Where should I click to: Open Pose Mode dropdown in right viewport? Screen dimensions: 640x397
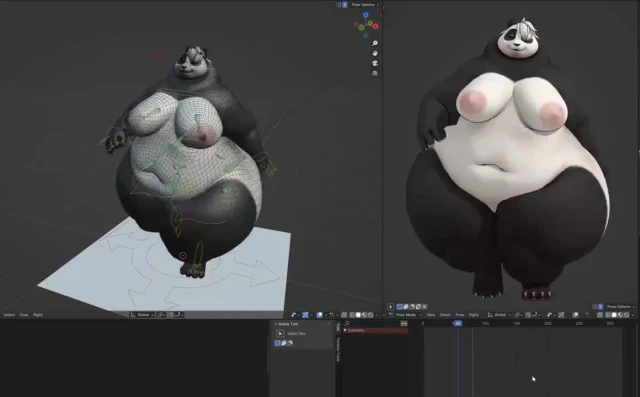[405, 315]
